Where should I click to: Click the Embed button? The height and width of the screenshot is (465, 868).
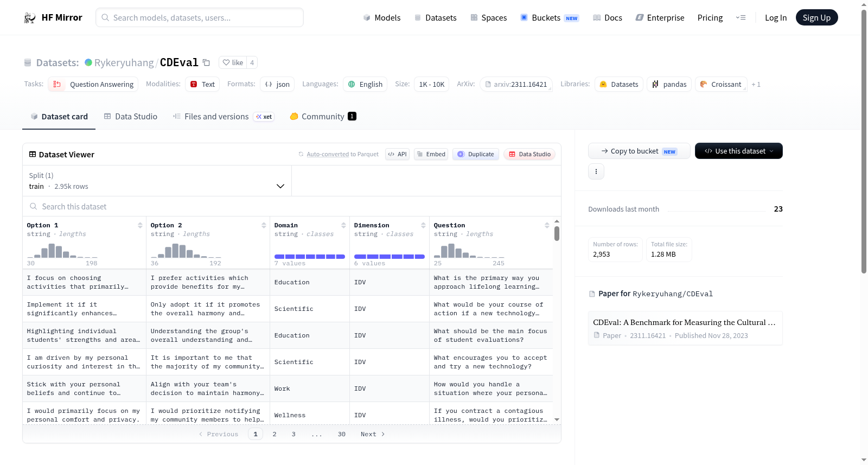pos(431,154)
